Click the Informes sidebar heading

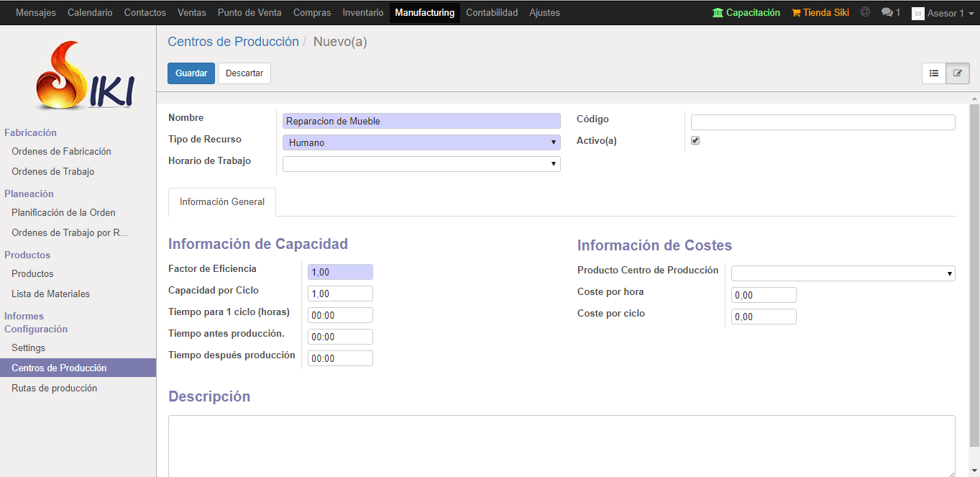(x=24, y=316)
